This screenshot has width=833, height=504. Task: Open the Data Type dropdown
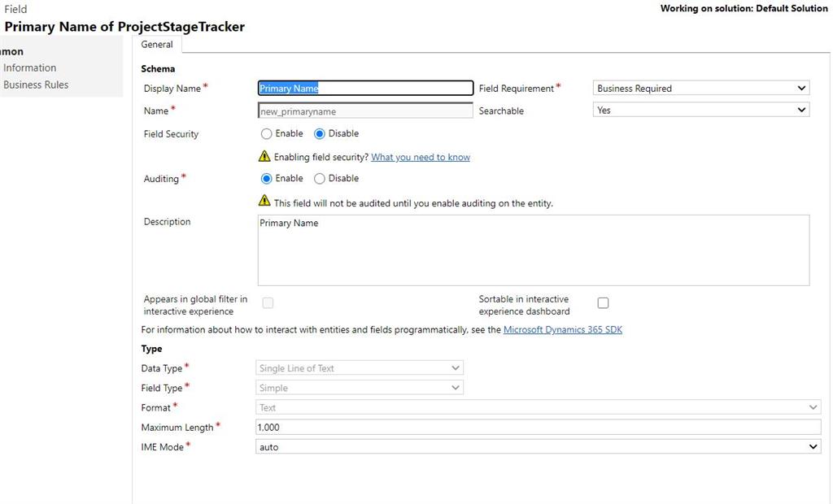(359, 367)
